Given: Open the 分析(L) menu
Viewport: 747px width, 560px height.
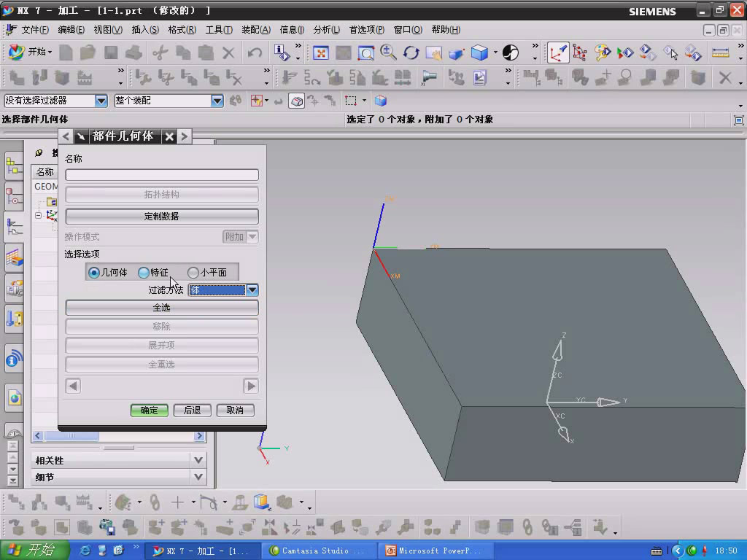Looking at the screenshot, I should [326, 29].
